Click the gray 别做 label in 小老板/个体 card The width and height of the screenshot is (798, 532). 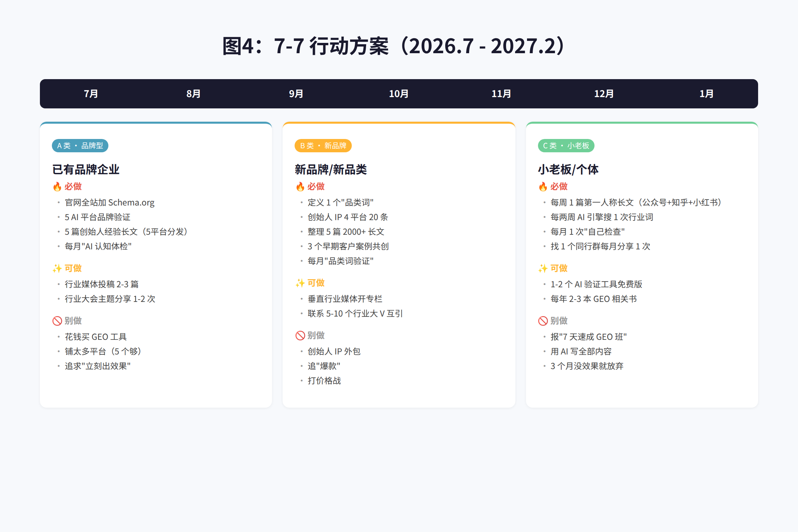coord(559,321)
